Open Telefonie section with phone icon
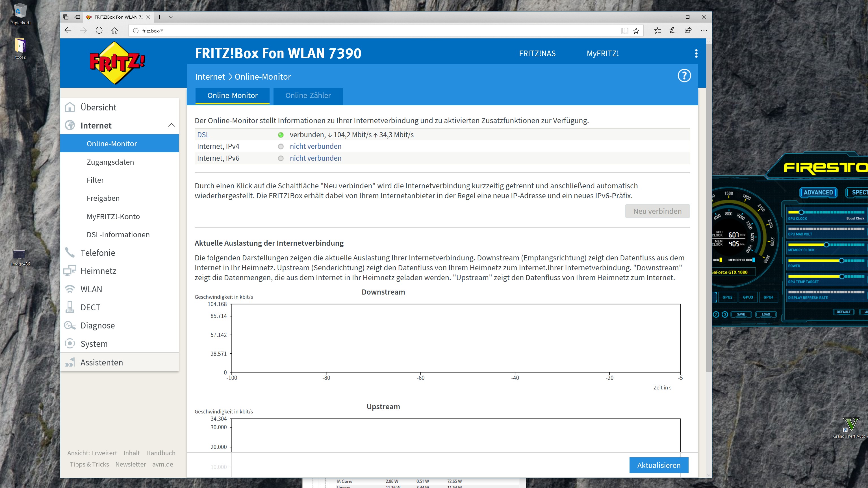868x488 pixels. (x=97, y=252)
